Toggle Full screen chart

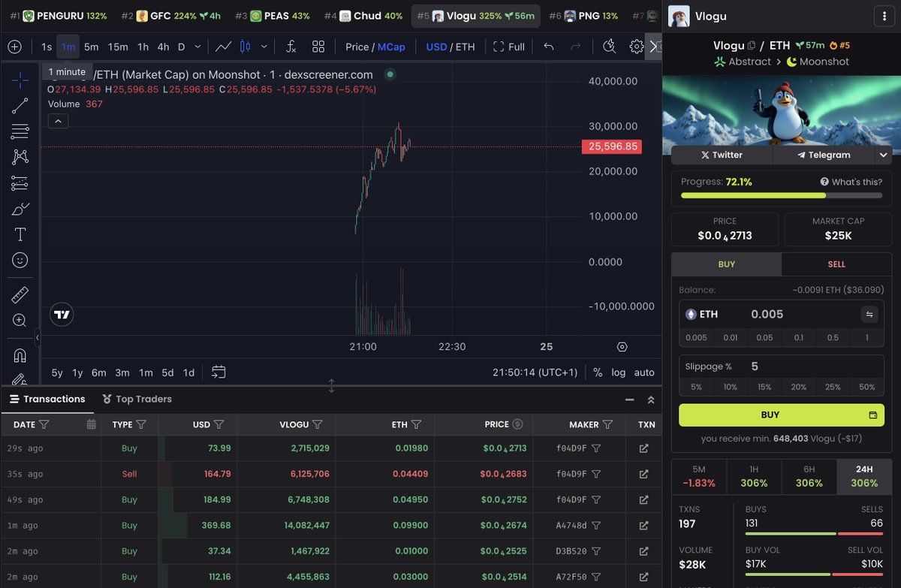click(509, 47)
